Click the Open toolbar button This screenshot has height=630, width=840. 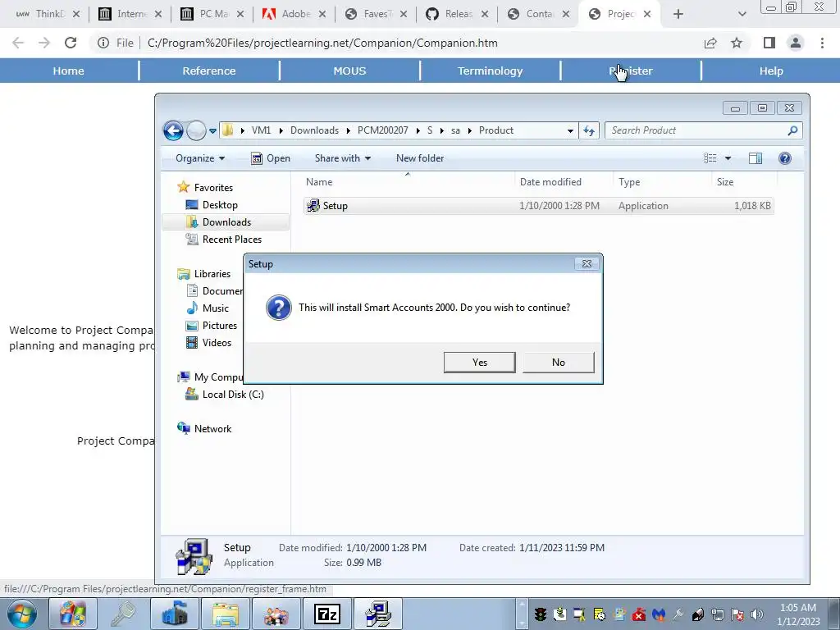(x=271, y=158)
